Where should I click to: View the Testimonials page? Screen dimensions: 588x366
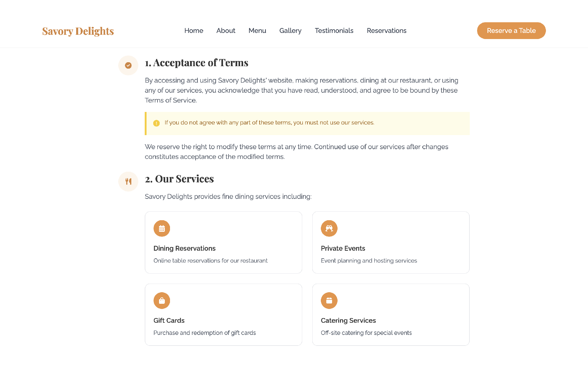[x=334, y=31]
